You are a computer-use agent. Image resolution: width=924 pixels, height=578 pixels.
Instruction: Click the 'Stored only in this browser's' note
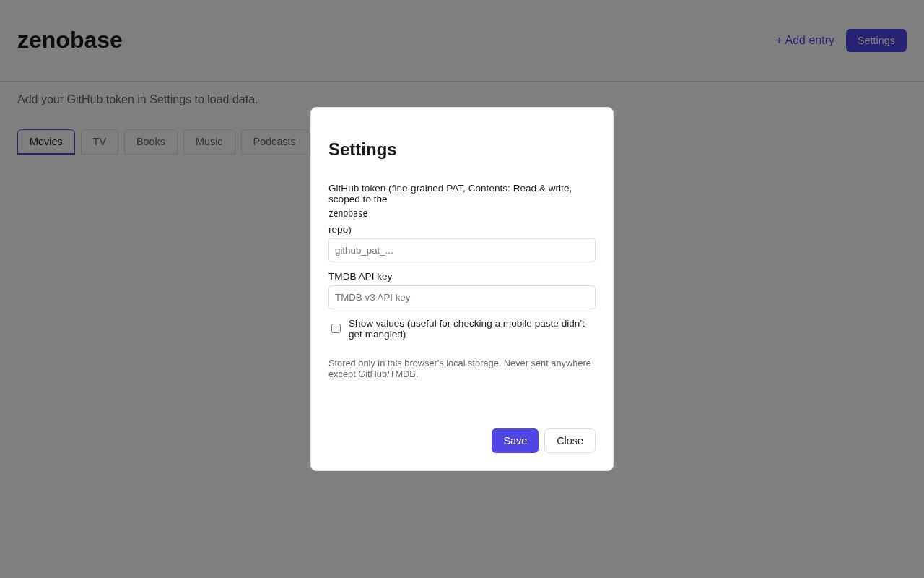tap(460, 368)
